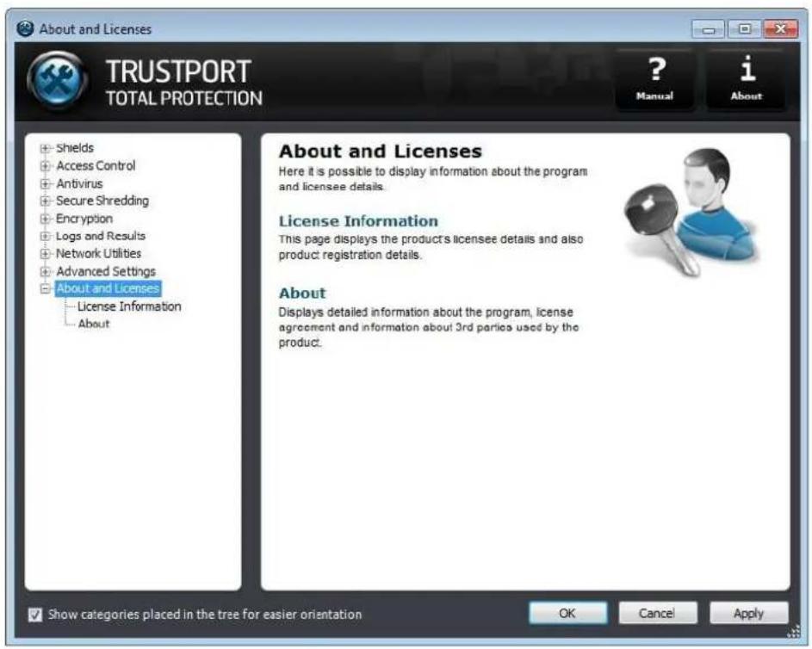Click the title bar application icon

tap(25, 28)
